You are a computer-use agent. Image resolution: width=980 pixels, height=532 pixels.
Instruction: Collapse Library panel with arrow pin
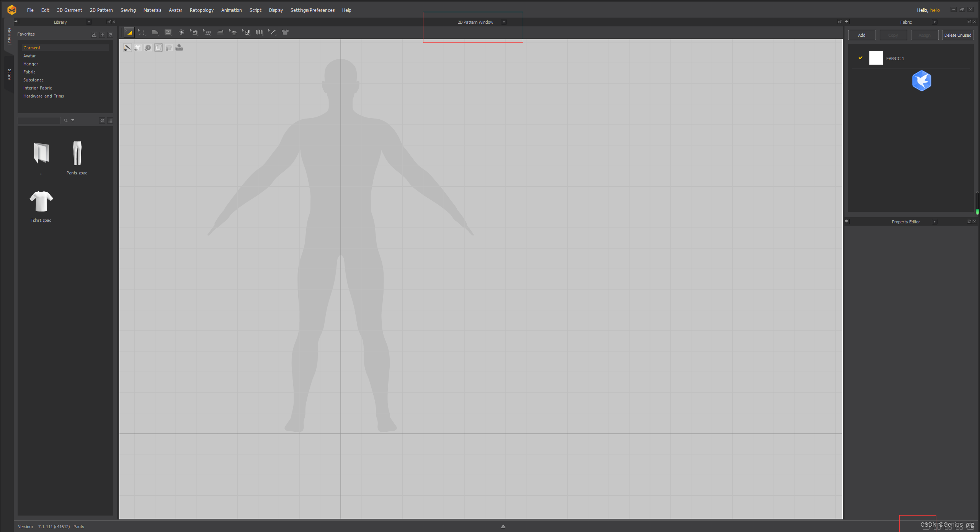(x=16, y=21)
